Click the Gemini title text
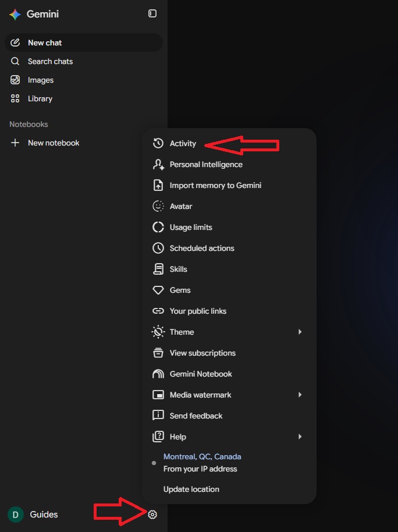This screenshot has width=398, height=532. pos(42,14)
